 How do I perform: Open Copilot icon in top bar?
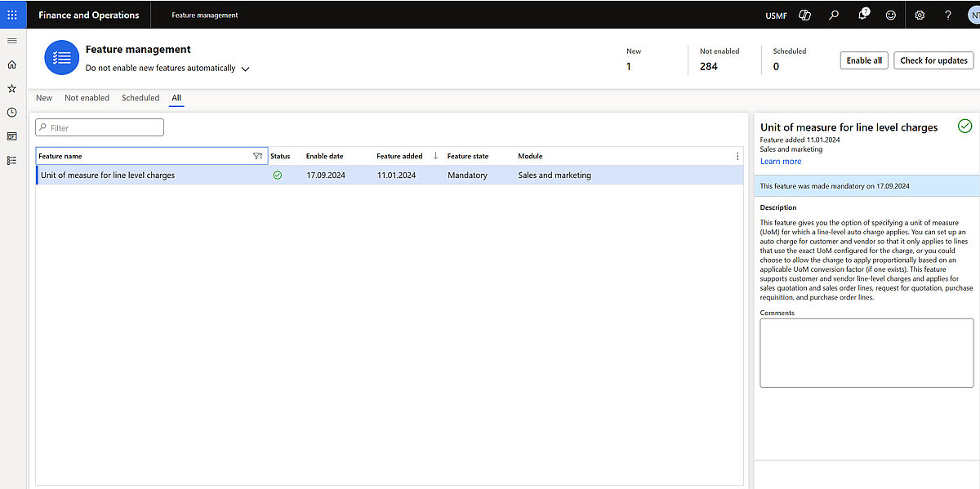(805, 15)
